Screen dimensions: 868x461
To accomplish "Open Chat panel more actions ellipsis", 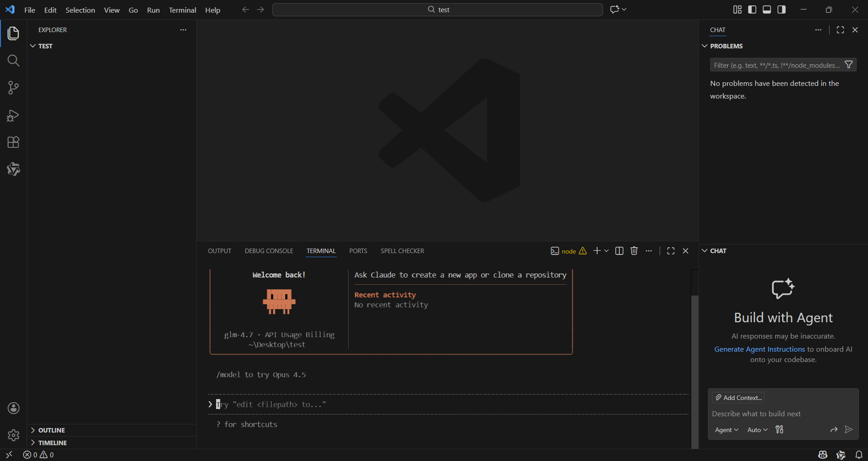I will point(818,30).
